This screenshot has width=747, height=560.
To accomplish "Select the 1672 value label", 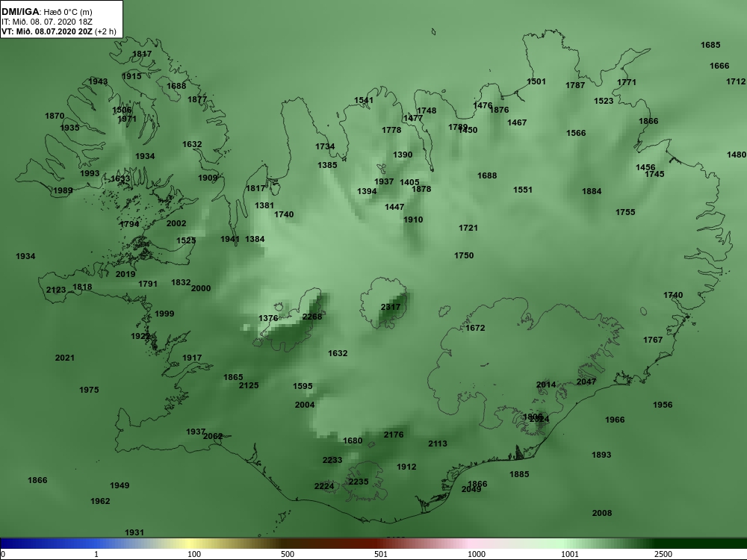I will point(475,328).
